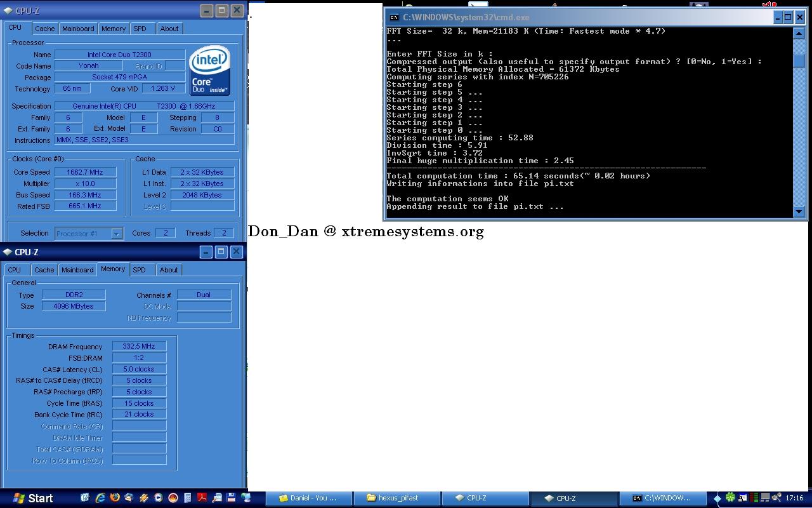Click the Core VID '1.263 V' field
Screen dimensions: 812x508
[x=164, y=88]
